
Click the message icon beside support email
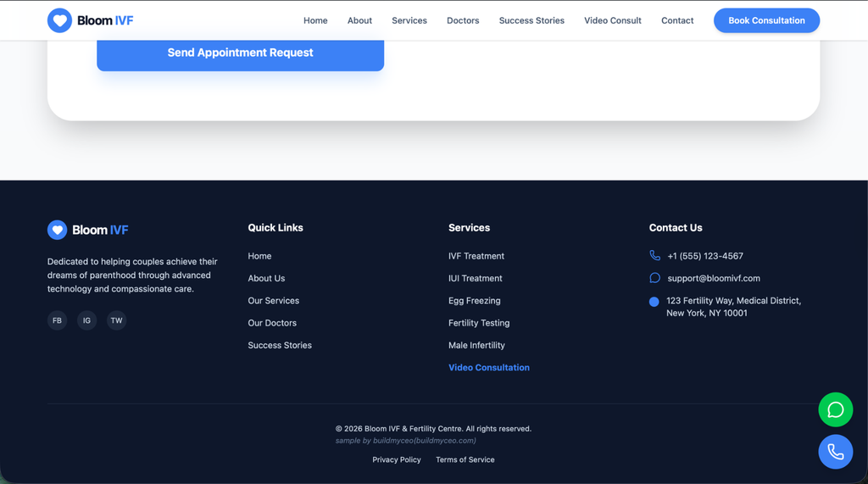tap(655, 278)
